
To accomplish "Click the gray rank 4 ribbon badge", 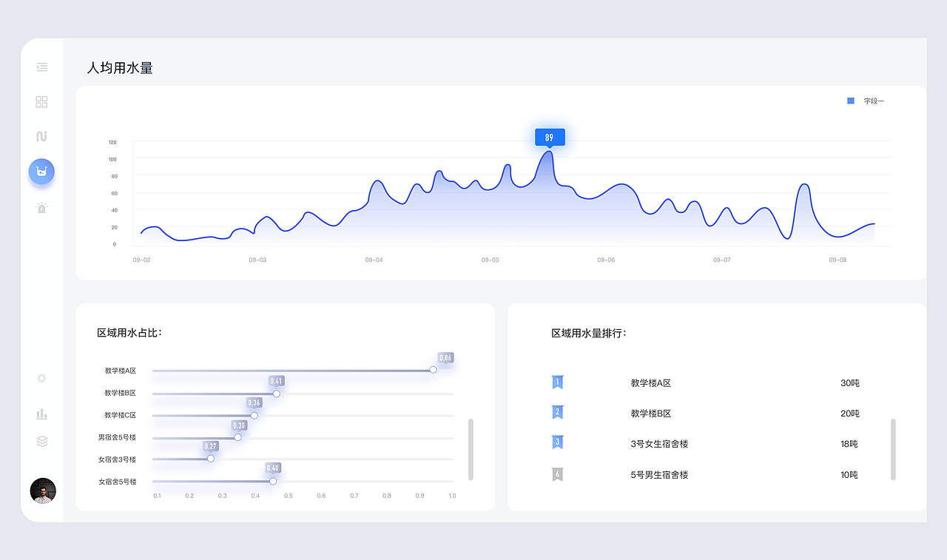I will tap(558, 474).
